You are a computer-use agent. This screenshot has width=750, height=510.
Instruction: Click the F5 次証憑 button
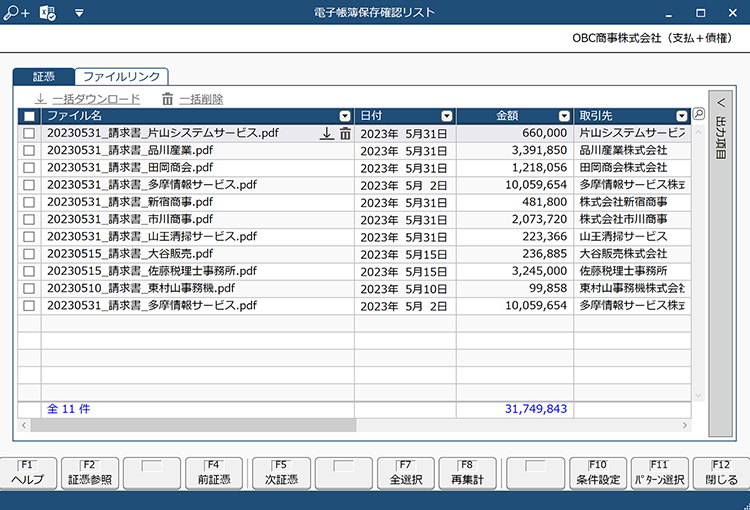point(281,473)
